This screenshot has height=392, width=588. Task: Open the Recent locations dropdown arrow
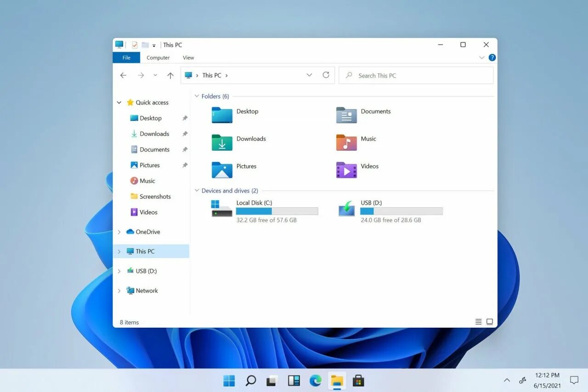[x=155, y=75]
